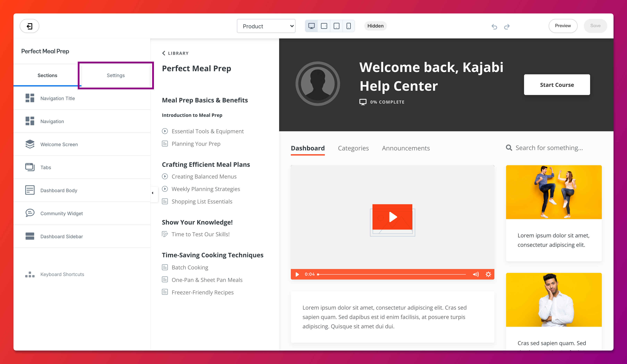Open the Product page dropdown
627x364 pixels.
pos(266,26)
